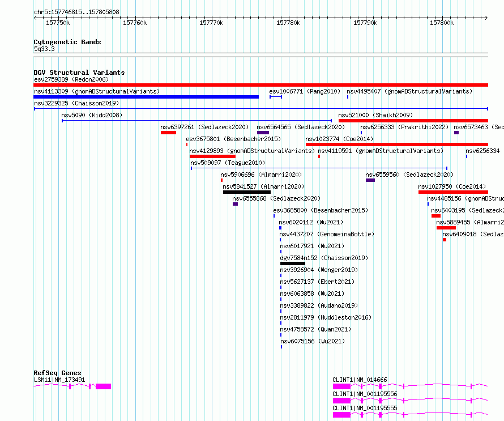
Task: Open nsv5627137 (Ebert2021) variant
Action: pos(317,282)
